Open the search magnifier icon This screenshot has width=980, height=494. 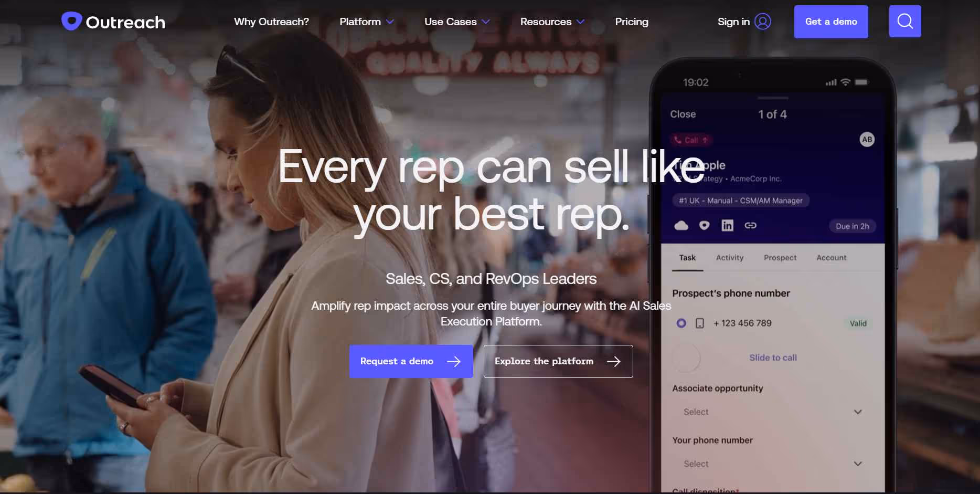click(905, 22)
